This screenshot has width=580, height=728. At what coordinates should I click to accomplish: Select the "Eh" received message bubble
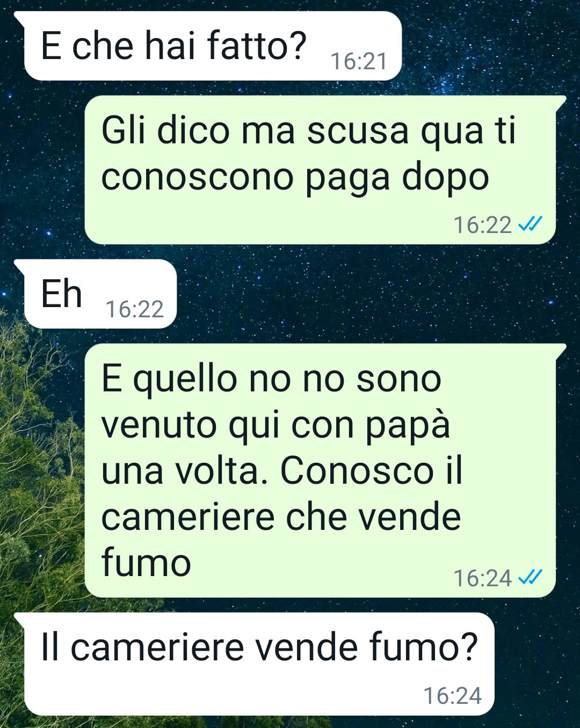tap(100, 294)
